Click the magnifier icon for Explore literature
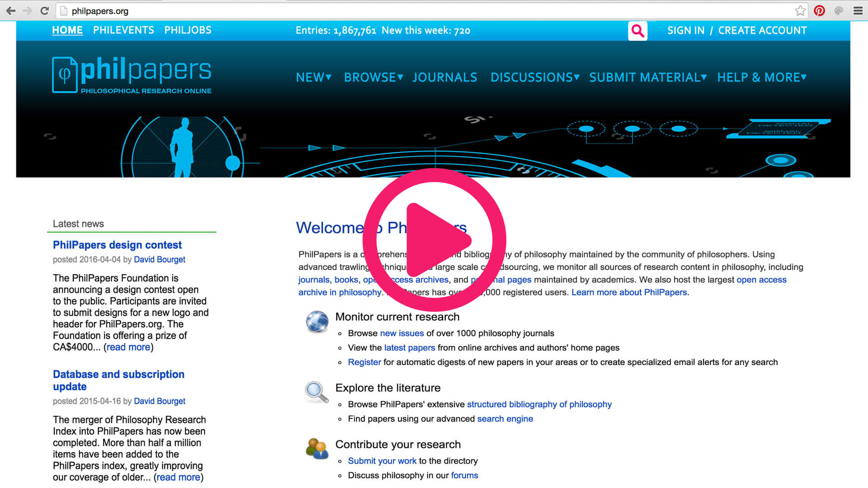This screenshot has width=868, height=488. tap(316, 390)
